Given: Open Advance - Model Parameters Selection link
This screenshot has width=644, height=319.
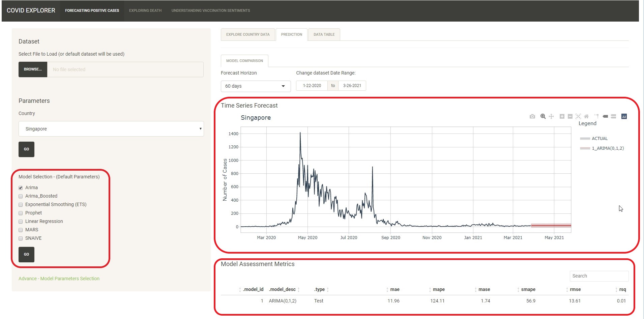Looking at the screenshot, I should coord(59,279).
